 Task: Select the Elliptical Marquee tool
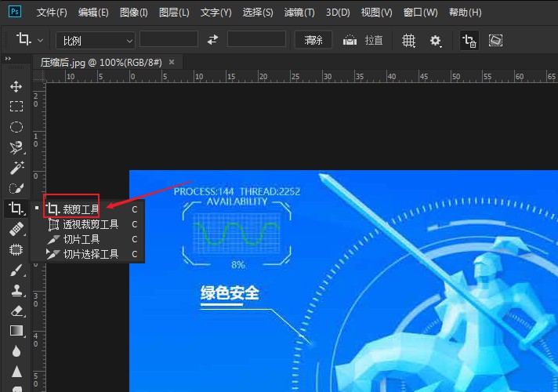(16, 127)
